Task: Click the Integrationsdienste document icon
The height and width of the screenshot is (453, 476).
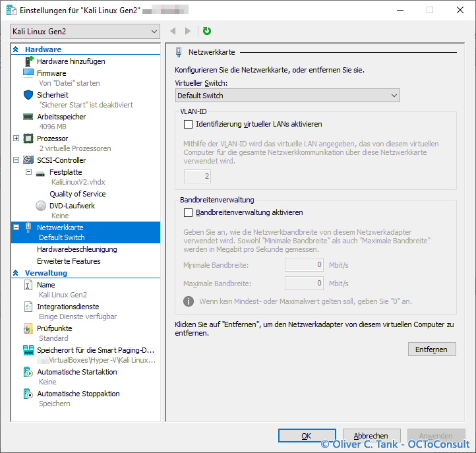Action: point(28,307)
